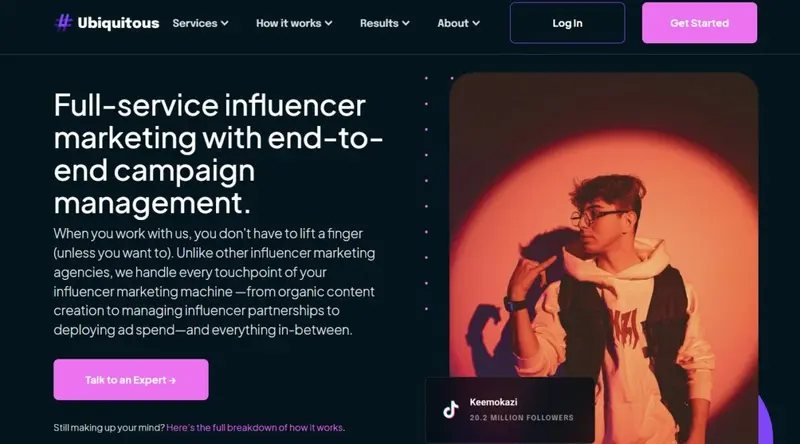
Task: Expand the How it works chevron
Action: coord(329,23)
